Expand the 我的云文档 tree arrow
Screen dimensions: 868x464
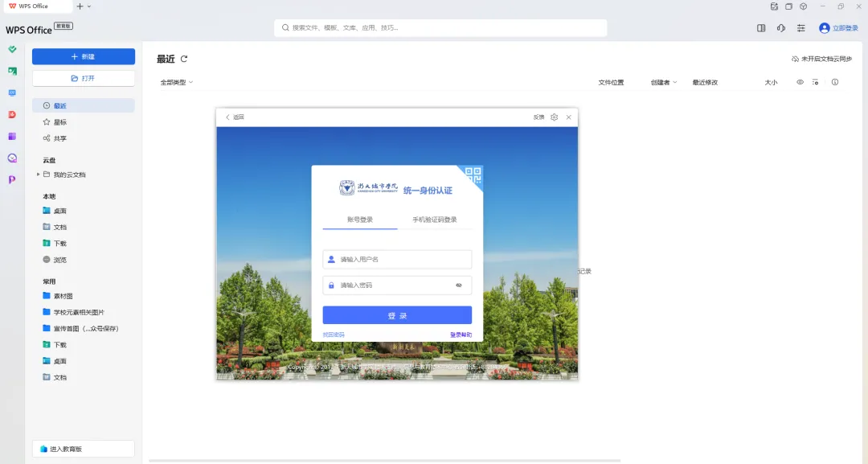[39, 175]
